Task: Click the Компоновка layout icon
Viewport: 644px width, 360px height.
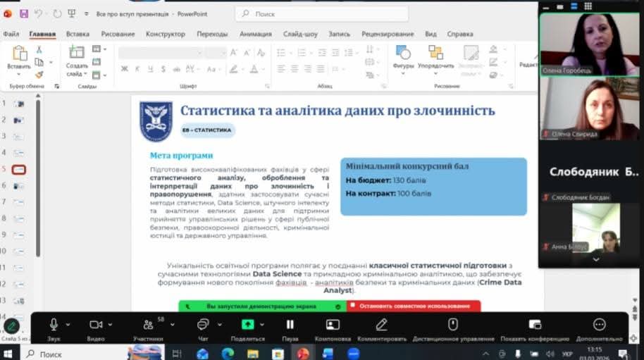Action: point(333,324)
